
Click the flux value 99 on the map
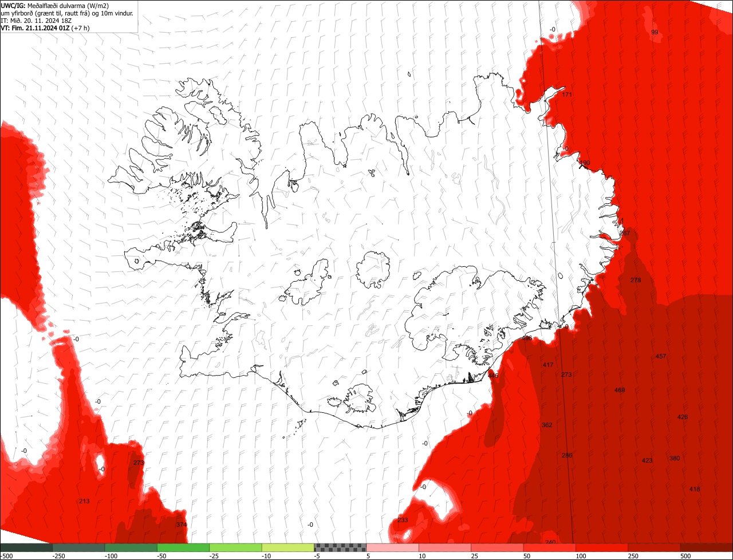pyautogui.click(x=655, y=32)
